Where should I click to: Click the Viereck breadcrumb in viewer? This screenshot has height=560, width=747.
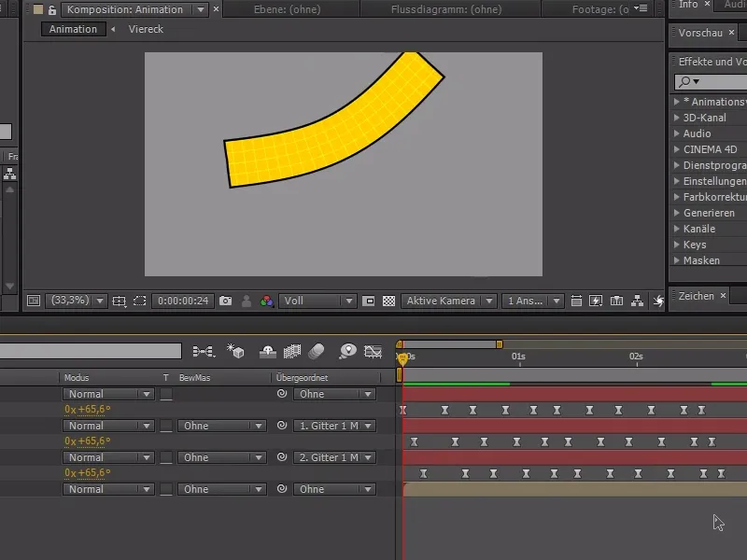[x=146, y=29]
